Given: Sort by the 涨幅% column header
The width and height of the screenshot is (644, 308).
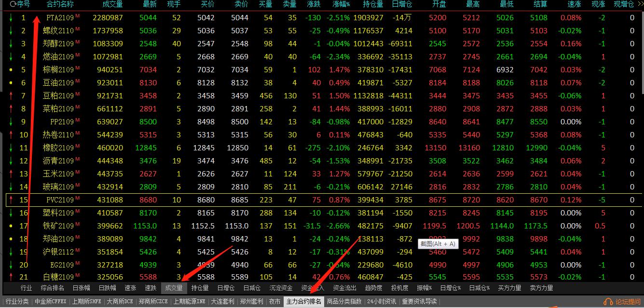Looking at the screenshot, I should pos(341,4).
